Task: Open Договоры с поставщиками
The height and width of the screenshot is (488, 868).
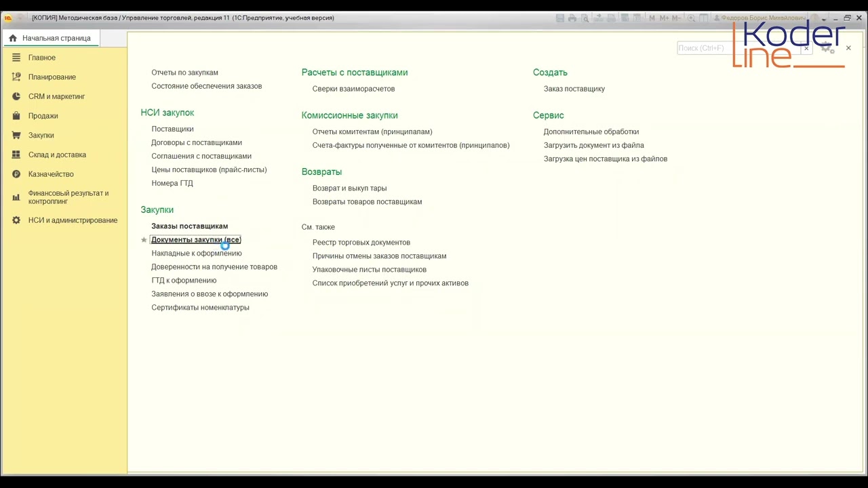Action: pyautogui.click(x=197, y=142)
